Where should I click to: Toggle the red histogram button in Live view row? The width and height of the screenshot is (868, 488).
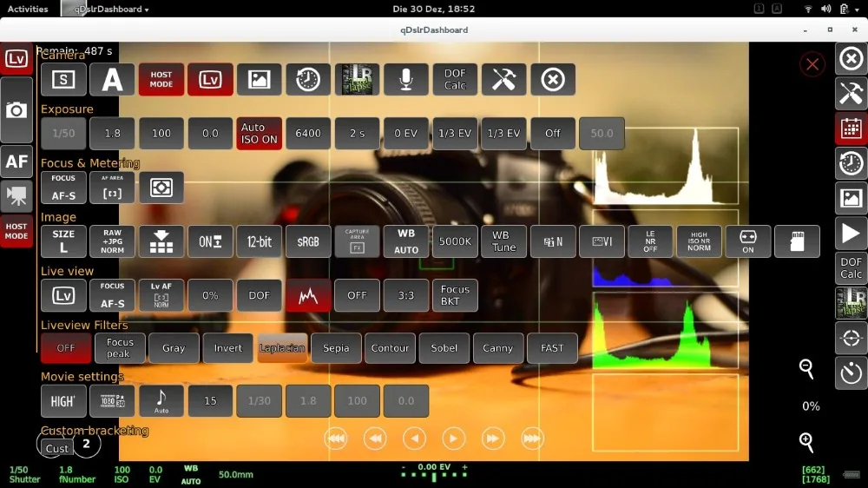tap(308, 295)
